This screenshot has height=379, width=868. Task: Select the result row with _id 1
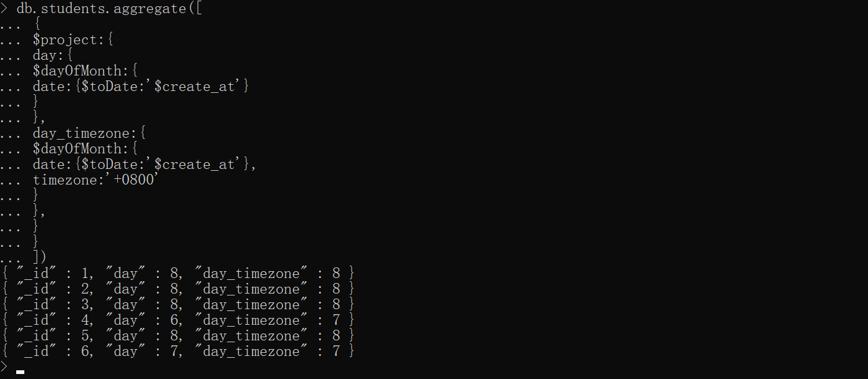click(178, 273)
